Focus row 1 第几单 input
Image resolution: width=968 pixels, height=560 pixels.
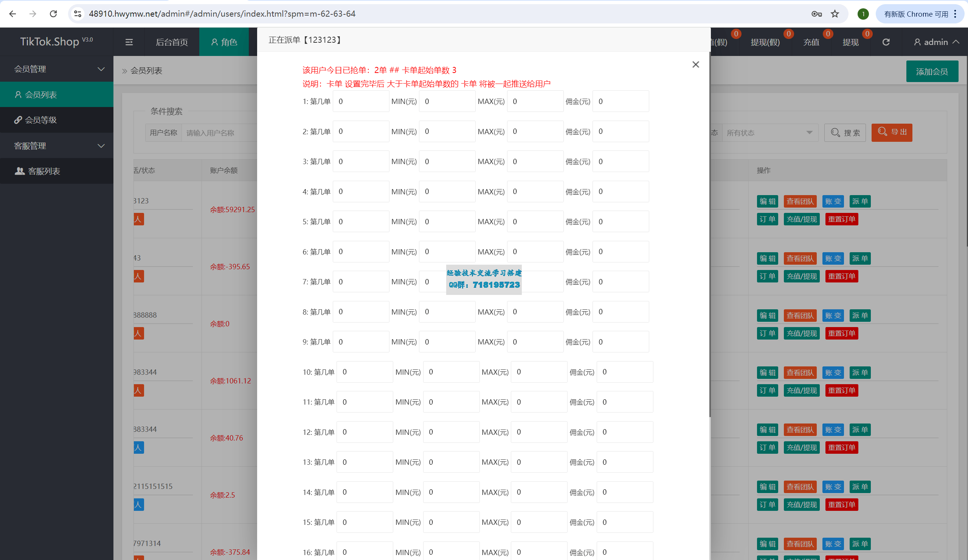[x=361, y=101]
